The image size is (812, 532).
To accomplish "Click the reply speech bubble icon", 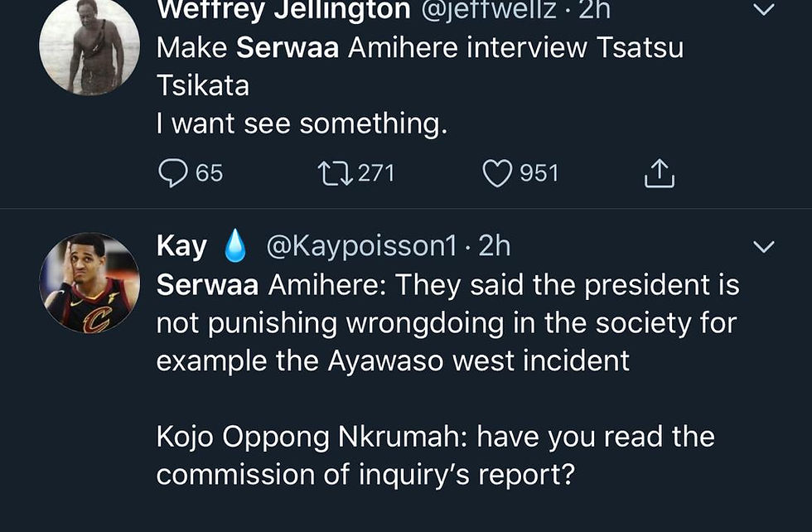I will (172, 173).
